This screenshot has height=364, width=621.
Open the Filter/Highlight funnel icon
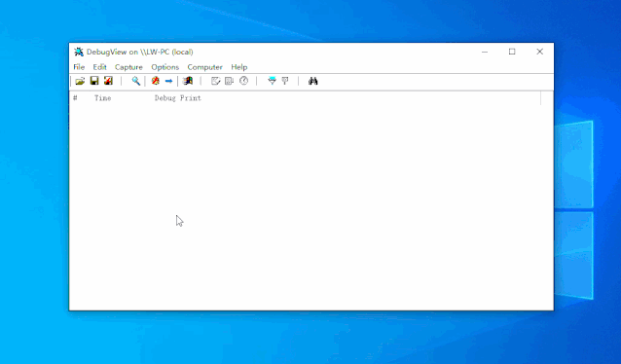pyautogui.click(x=272, y=81)
